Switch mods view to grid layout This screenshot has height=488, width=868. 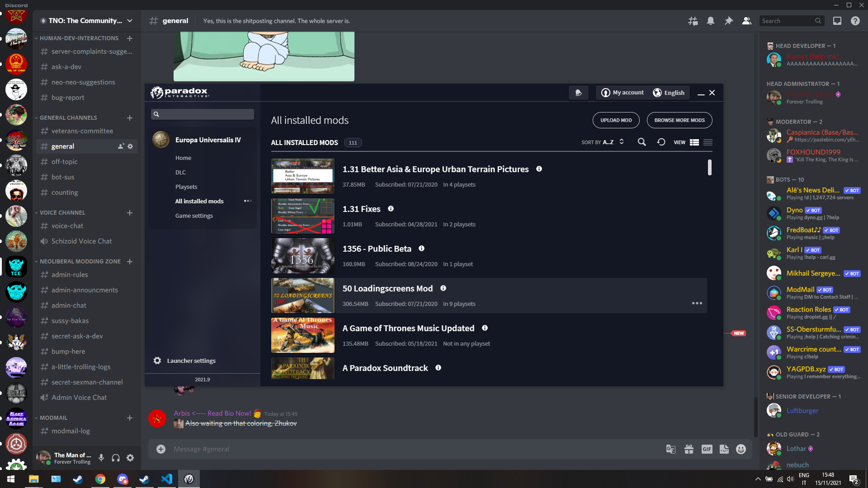694,142
